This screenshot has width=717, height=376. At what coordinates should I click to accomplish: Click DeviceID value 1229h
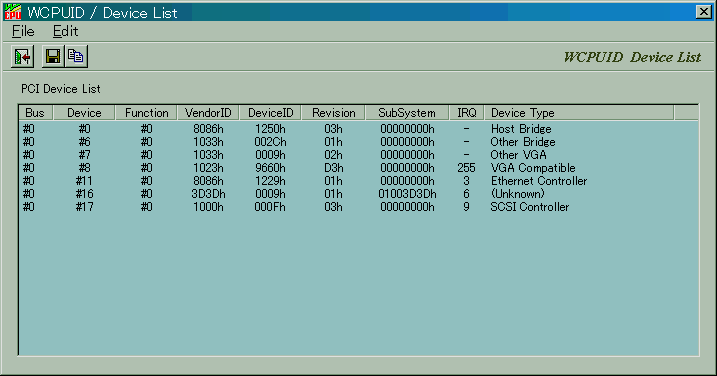coord(270,181)
